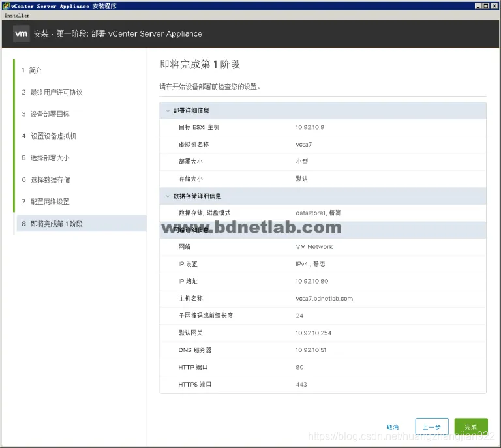Viewport: 501px width, 448px height.
Task: Click the subnet prefix value 24
Action: coord(299,316)
